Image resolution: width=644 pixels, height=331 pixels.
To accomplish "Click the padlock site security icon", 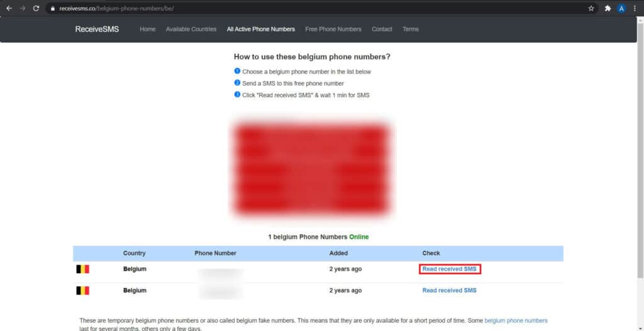I will coord(53,8).
